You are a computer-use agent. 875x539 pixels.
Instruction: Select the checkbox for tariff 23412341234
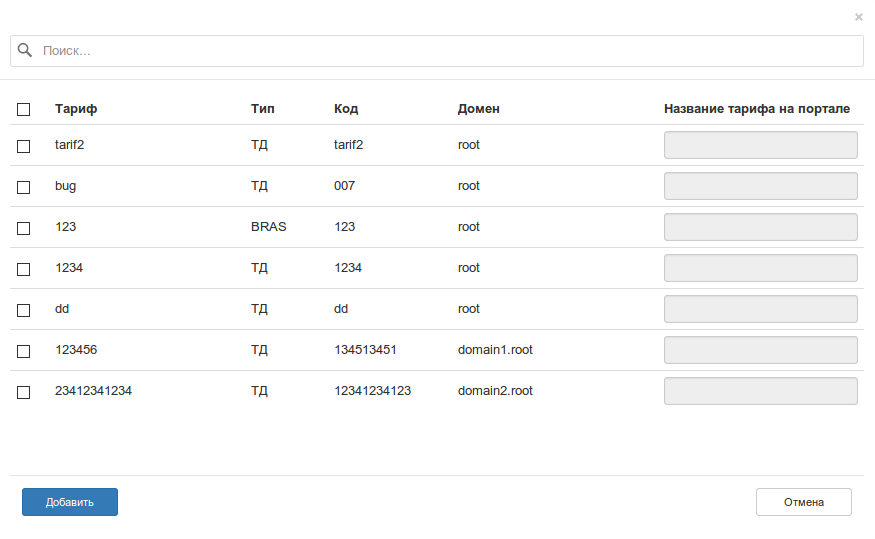pos(24,392)
